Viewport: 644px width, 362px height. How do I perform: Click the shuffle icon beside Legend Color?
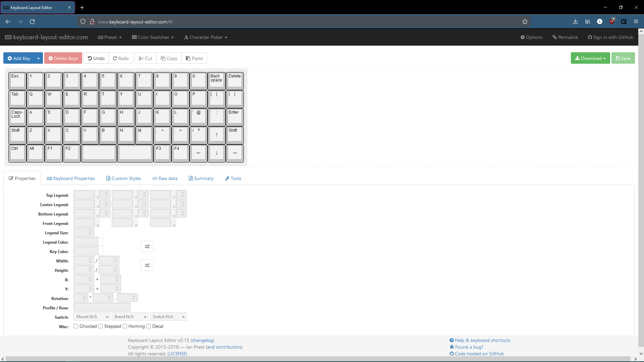[x=147, y=247]
